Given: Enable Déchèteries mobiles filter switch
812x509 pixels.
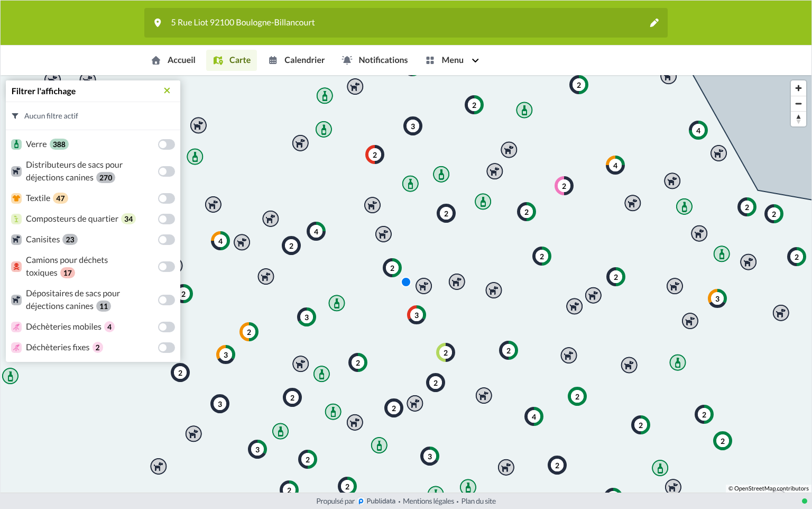Looking at the screenshot, I should (167, 327).
